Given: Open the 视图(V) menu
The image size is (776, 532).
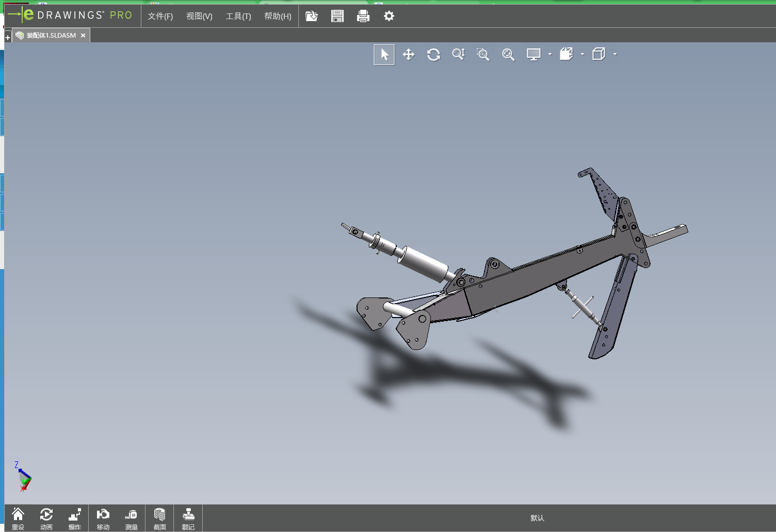Looking at the screenshot, I should (199, 16).
